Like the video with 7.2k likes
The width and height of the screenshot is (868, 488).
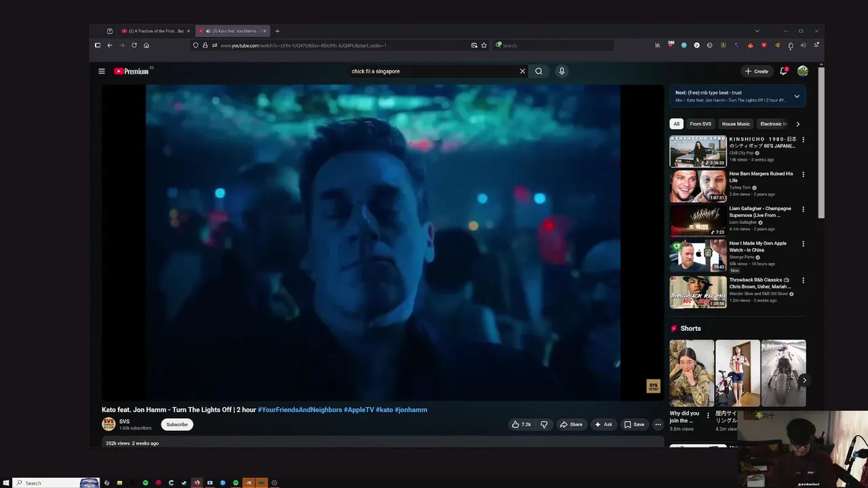[x=521, y=424]
